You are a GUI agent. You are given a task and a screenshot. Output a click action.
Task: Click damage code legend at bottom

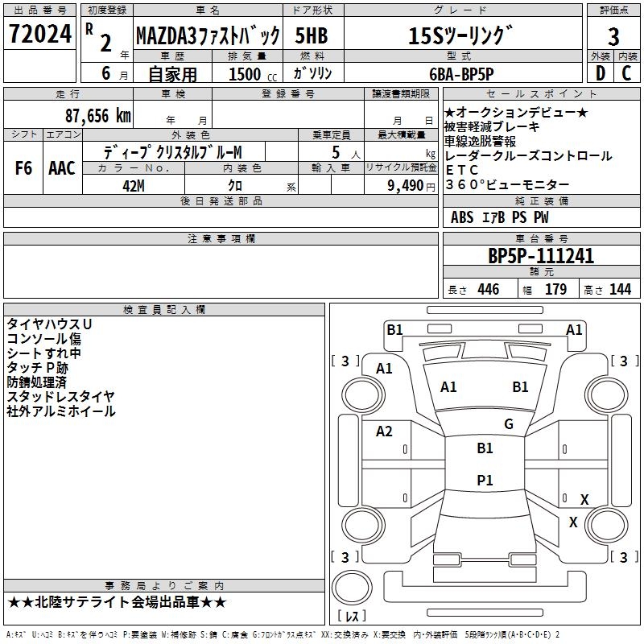283,635
